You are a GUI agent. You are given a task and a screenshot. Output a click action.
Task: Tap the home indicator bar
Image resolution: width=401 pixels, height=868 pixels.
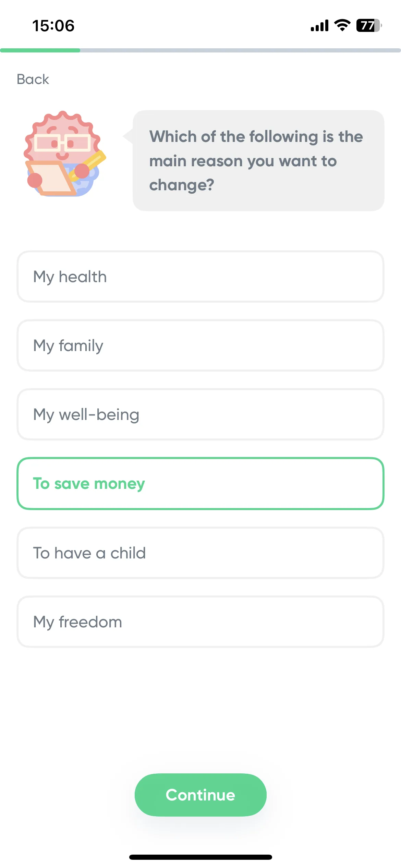pos(200,857)
